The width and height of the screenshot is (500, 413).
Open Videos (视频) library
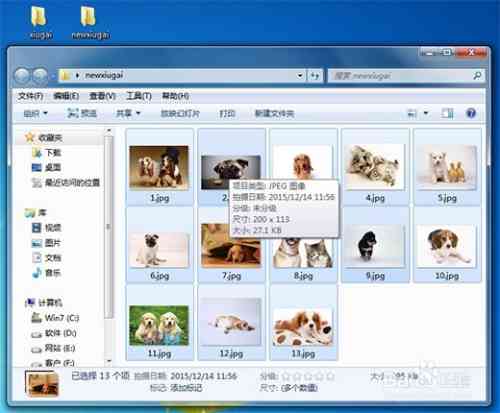[x=47, y=228]
